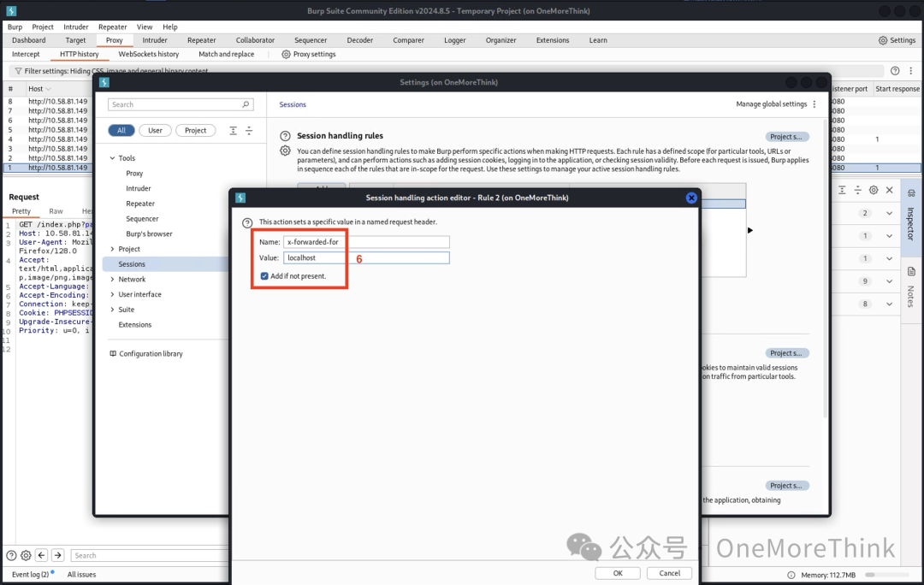The image size is (924, 585).
Task: Expand the Suite tree node
Action: pos(113,310)
